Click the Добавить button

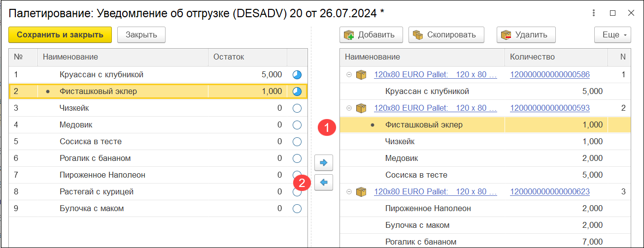click(x=371, y=35)
